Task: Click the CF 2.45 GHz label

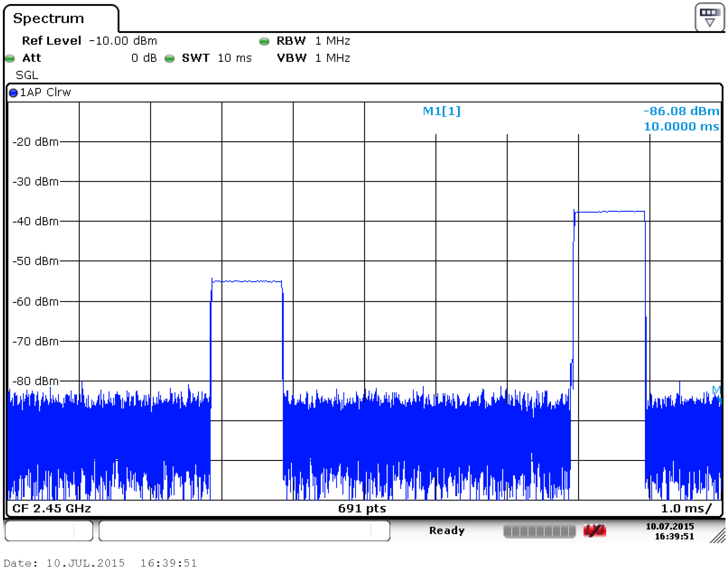Action: pyautogui.click(x=52, y=509)
